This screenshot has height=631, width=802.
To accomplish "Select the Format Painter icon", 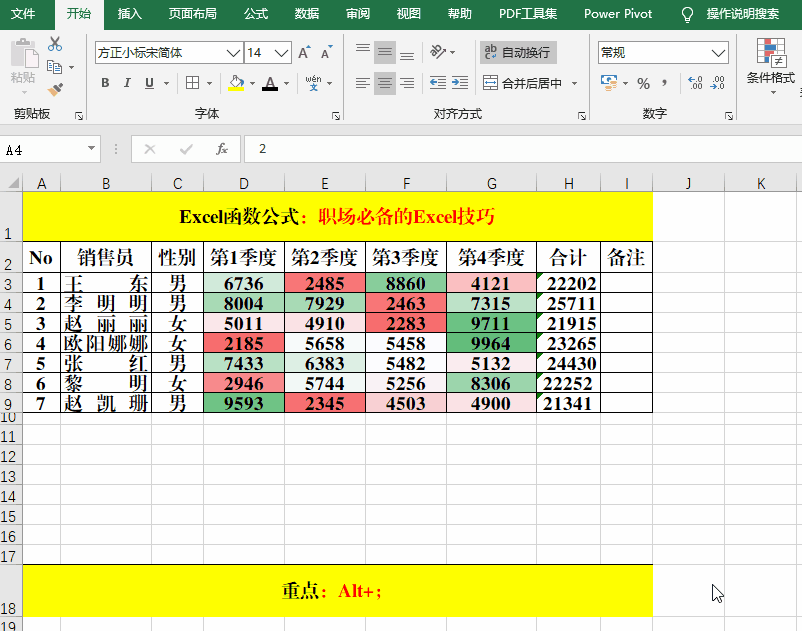I will pyautogui.click(x=55, y=90).
